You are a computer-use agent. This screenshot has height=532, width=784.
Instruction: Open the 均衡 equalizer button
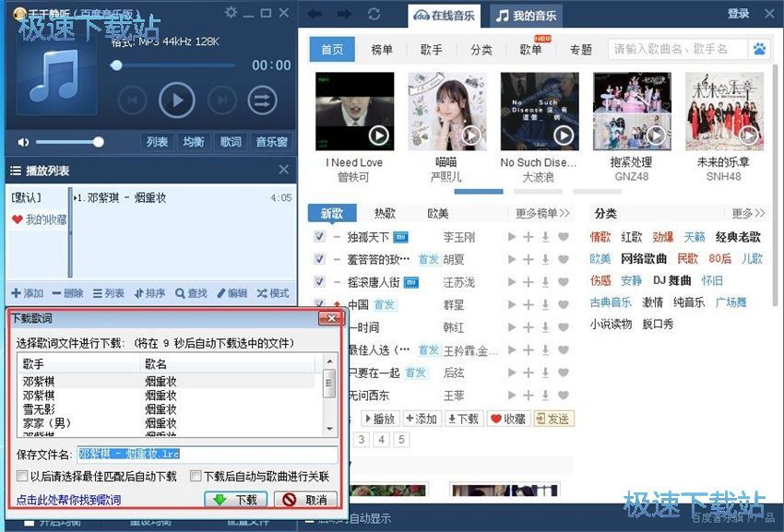point(194,142)
